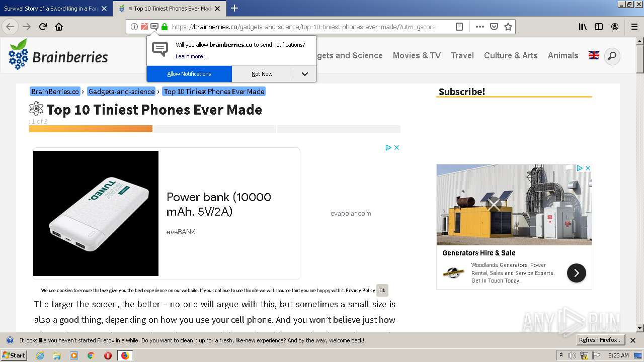The width and height of the screenshot is (644, 362).
Task: Click the page vertical scrollbar
Action: click(x=640, y=185)
